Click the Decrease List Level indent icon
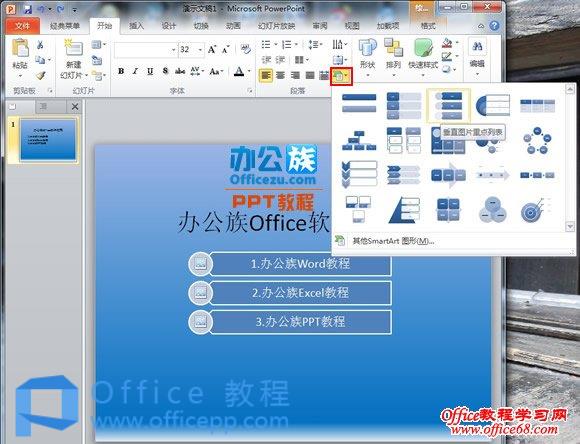The height and width of the screenshot is (444, 580). pos(266,60)
